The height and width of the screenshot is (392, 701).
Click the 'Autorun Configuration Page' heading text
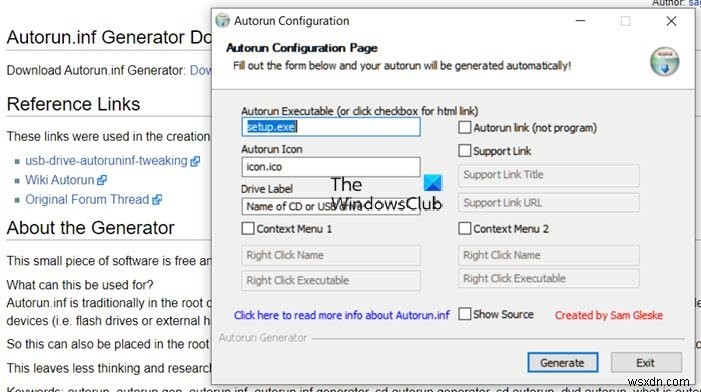[302, 48]
